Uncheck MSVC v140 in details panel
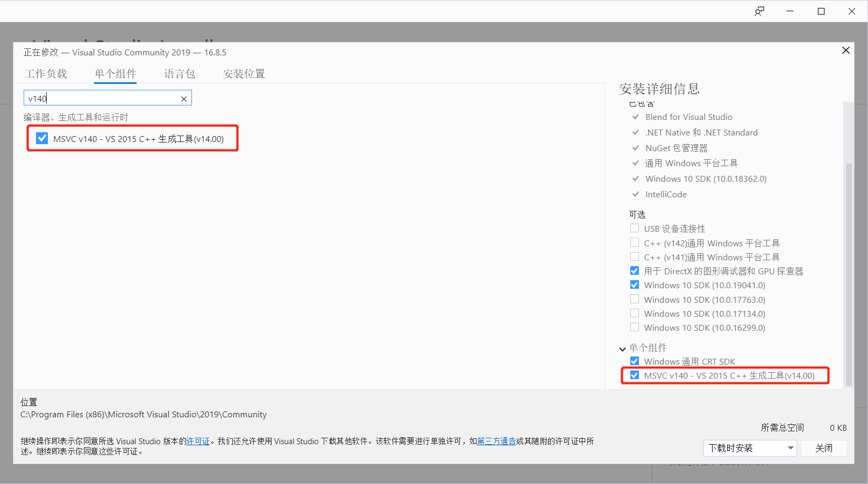 pos(635,375)
